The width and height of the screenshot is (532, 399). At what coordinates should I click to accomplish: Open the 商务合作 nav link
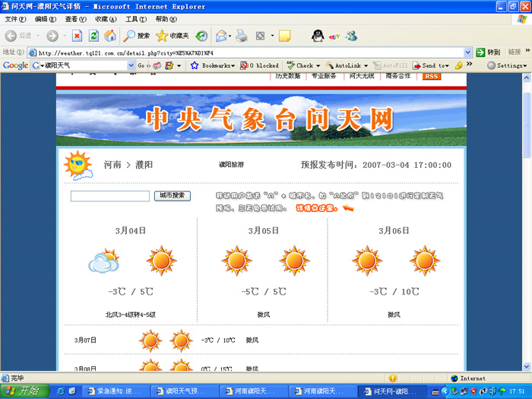point(398,76)
